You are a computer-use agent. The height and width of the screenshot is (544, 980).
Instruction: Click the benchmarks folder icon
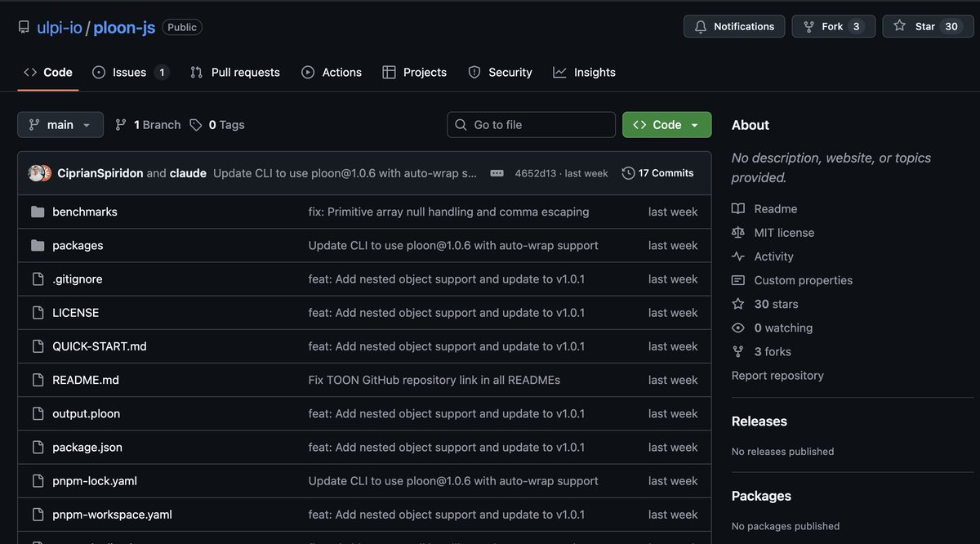(x=38, y=212)
